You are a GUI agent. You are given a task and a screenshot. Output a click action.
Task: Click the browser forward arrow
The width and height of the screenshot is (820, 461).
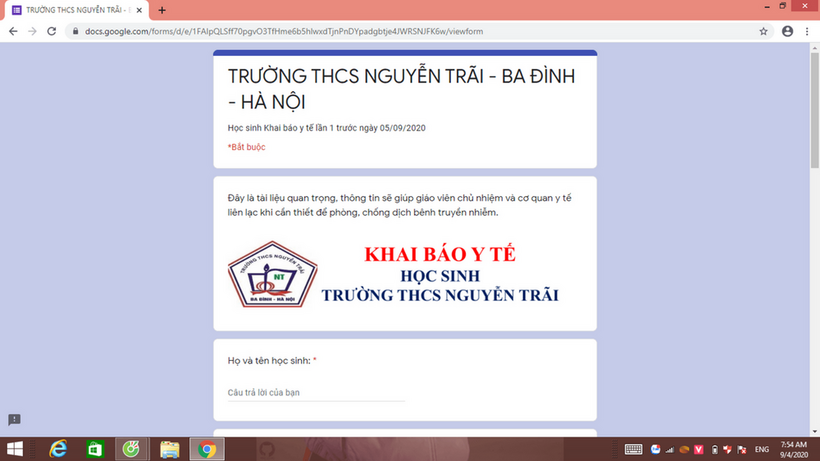32,31
